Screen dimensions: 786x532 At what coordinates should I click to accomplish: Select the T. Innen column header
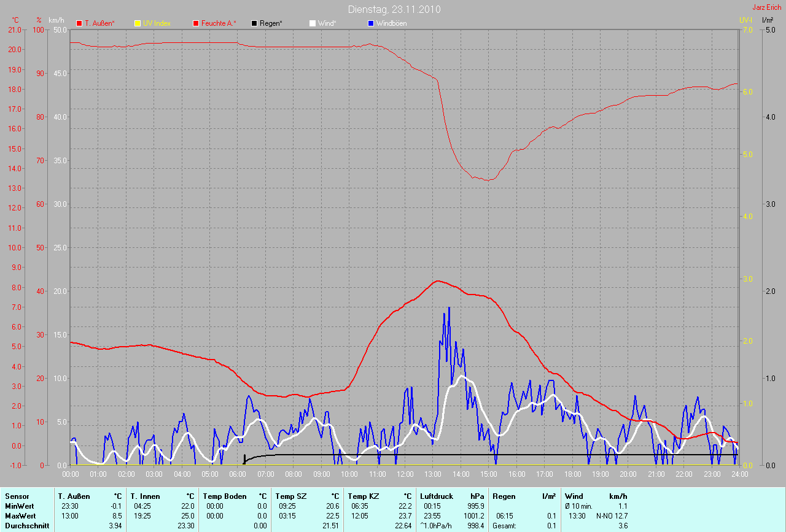(144, 496)
